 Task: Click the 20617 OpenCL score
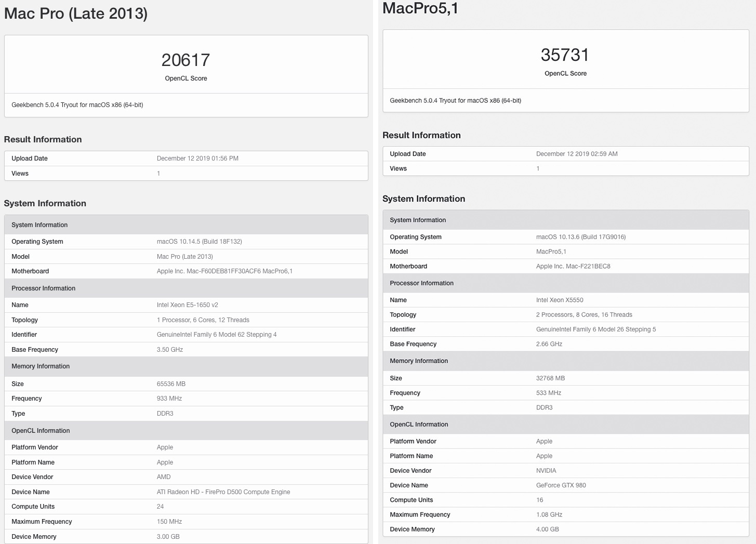185,60
